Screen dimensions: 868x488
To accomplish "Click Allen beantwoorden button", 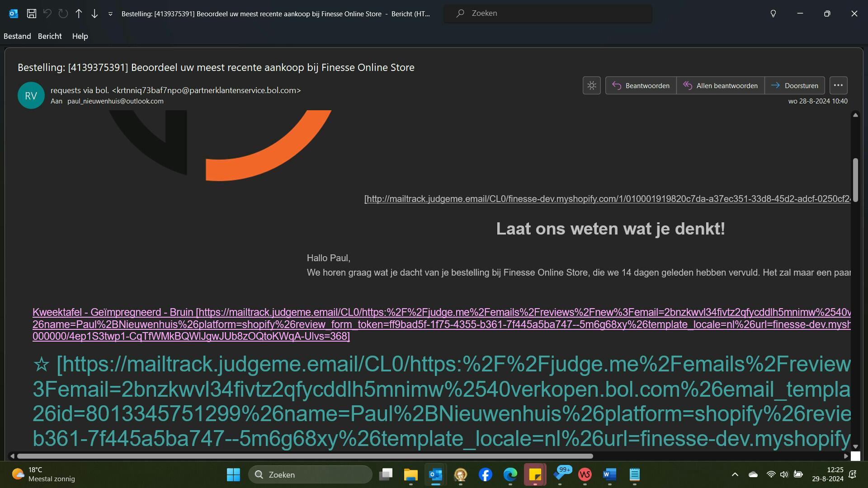I will point(721,85).
